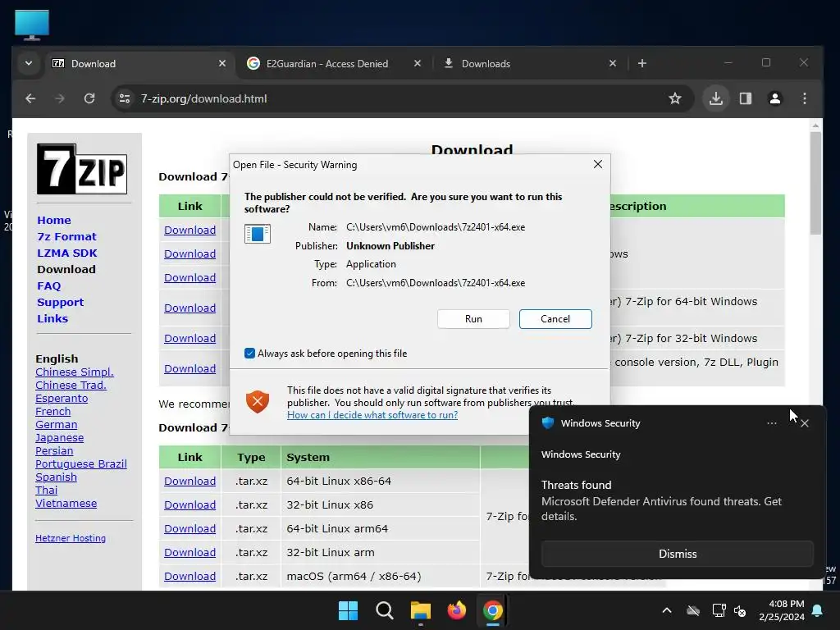This screenshot has width=840, height=630.
Task: Open the Support sidebar link
Action: 61,302
